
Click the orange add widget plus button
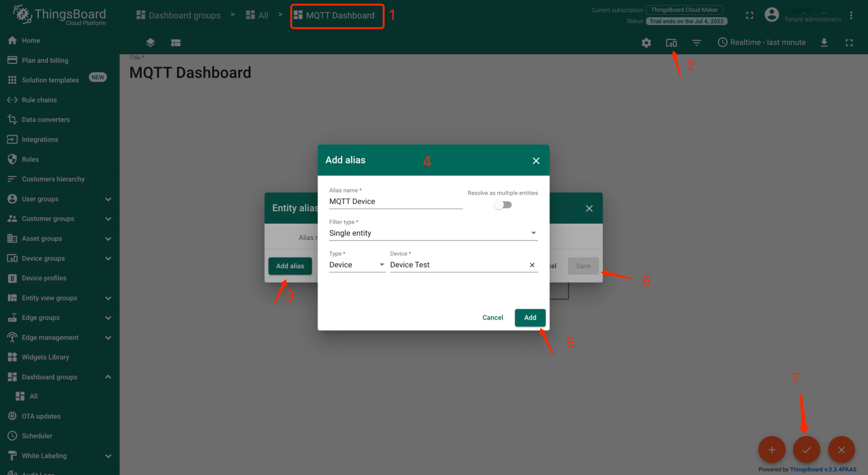[772, 450]
